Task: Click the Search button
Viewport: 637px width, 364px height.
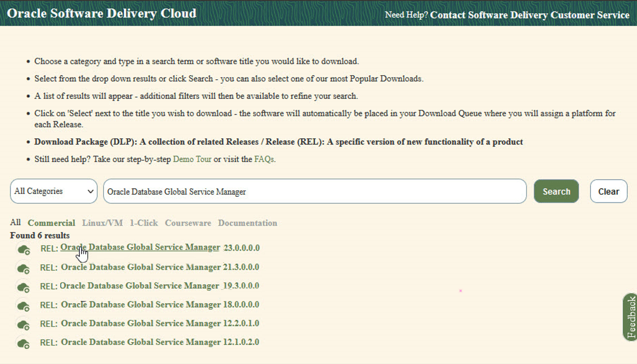Action: pyautogui.click(x=556, y=191)
